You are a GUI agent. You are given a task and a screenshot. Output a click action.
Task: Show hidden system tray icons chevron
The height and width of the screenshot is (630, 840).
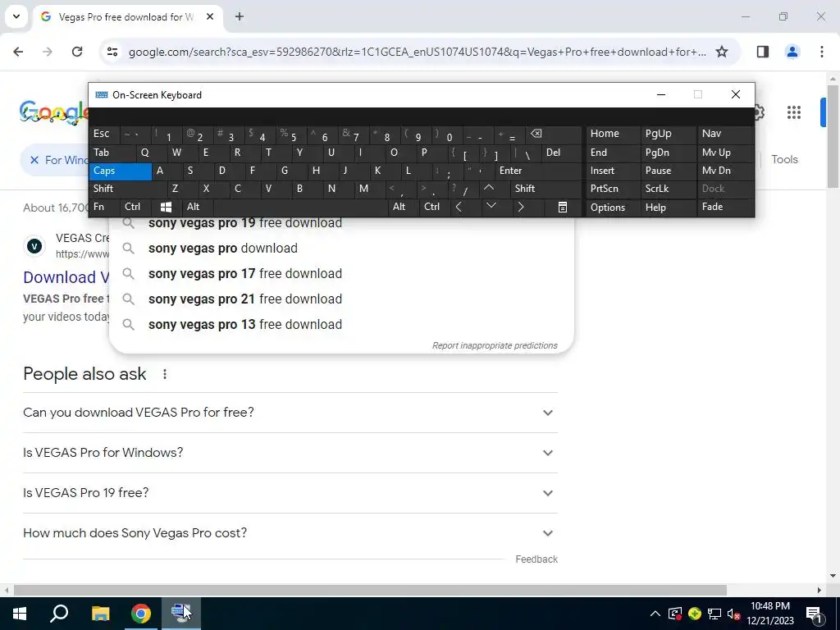[x=655, y=614]
